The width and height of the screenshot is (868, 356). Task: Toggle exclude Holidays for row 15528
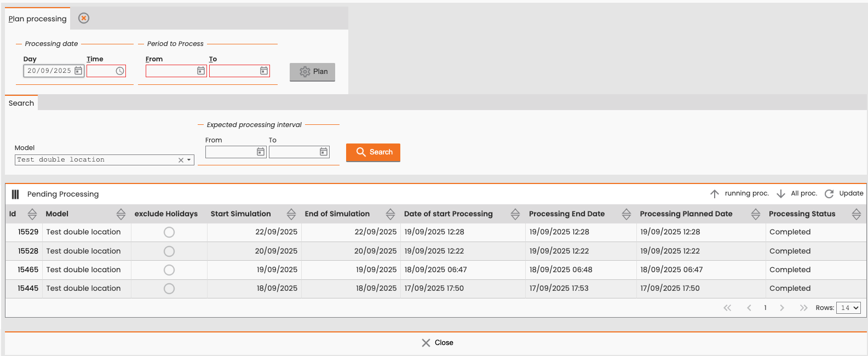[x=169, y=251]
